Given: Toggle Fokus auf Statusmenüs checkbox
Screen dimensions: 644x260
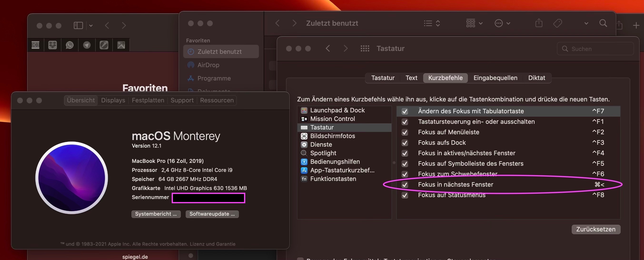Looking at the screenshot, I should pyautogui.click(x=405, y=195).
